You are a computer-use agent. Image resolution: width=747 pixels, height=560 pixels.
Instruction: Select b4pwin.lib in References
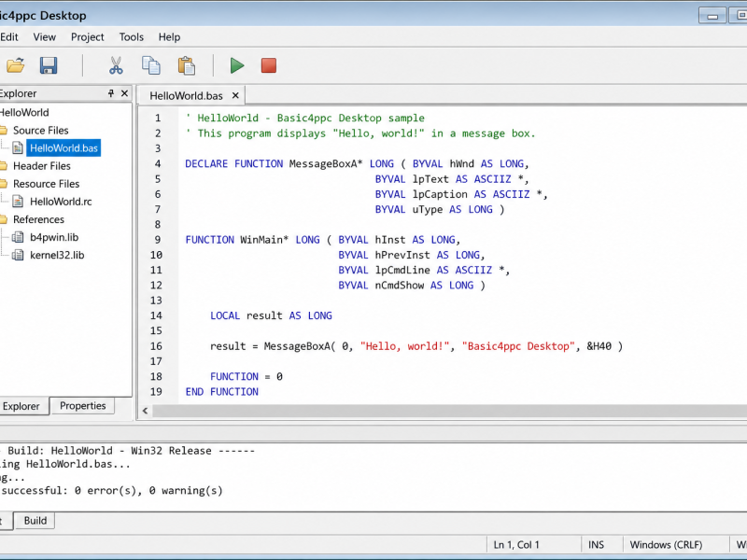tap(54, 237)
